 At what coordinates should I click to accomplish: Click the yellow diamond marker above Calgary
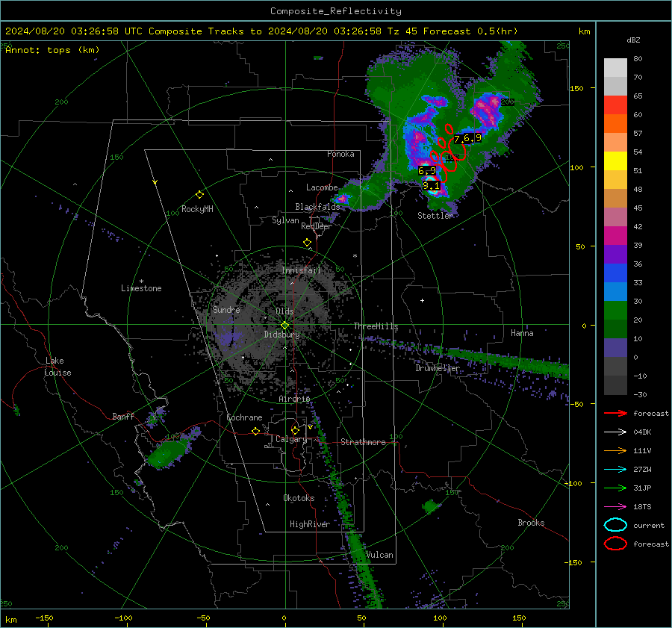(x=295, y=430)
